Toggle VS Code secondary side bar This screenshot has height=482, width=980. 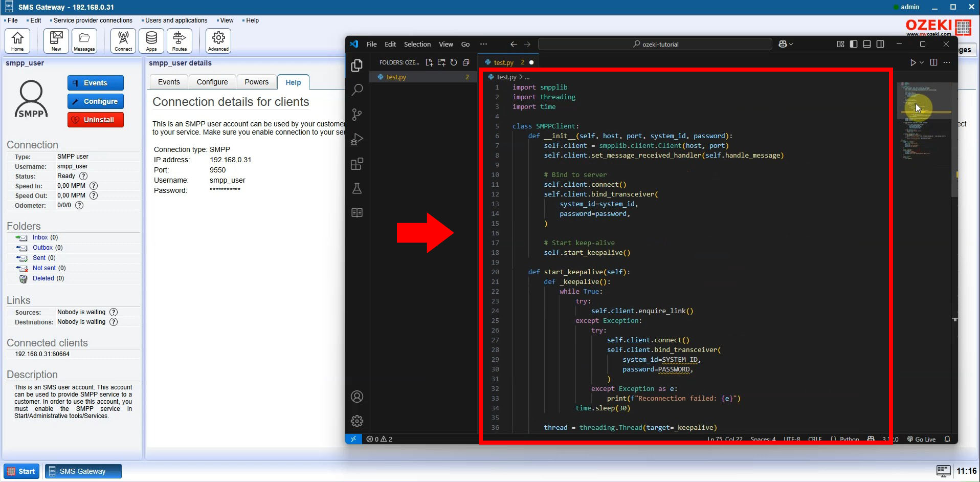[x=880, y=45]
